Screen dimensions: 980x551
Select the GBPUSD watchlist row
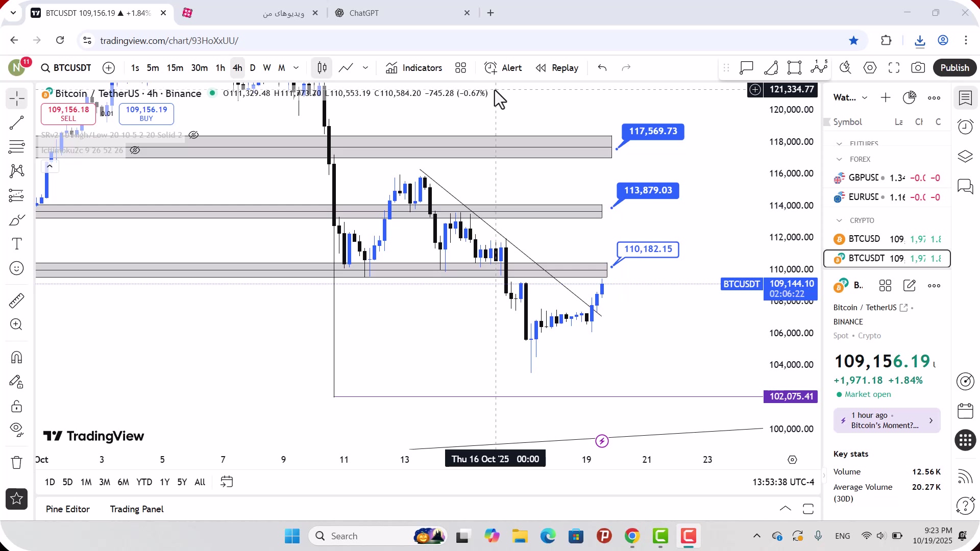point(887,178)
